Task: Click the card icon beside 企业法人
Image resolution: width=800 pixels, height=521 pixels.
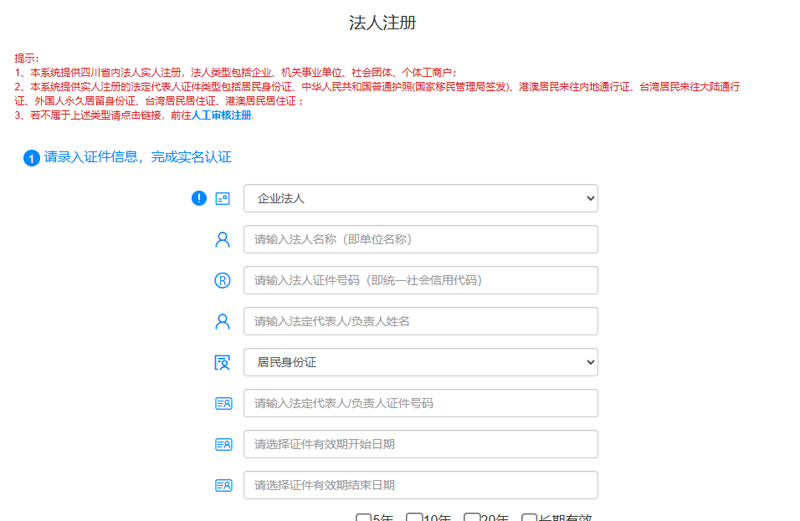Action: pyautogui.click(x=223, y=199)
